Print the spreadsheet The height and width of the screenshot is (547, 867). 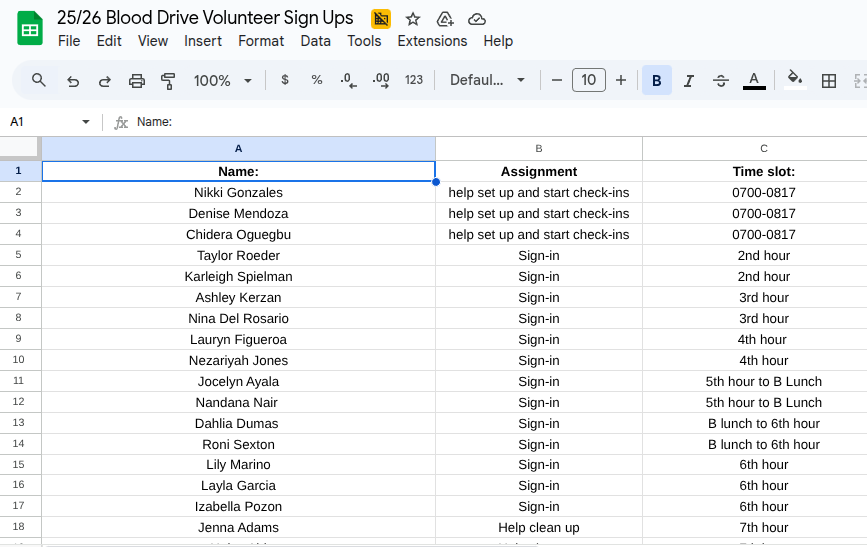pos(137,80)
